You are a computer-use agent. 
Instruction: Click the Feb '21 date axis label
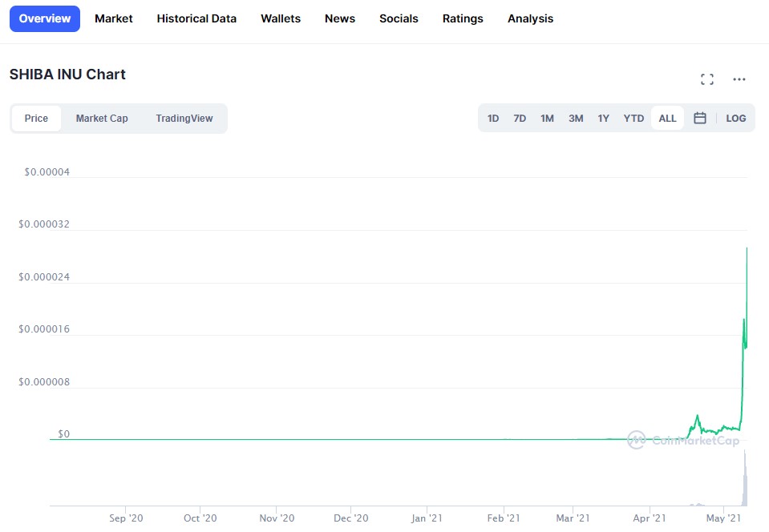pyautogui.click(x=504, y=518)
